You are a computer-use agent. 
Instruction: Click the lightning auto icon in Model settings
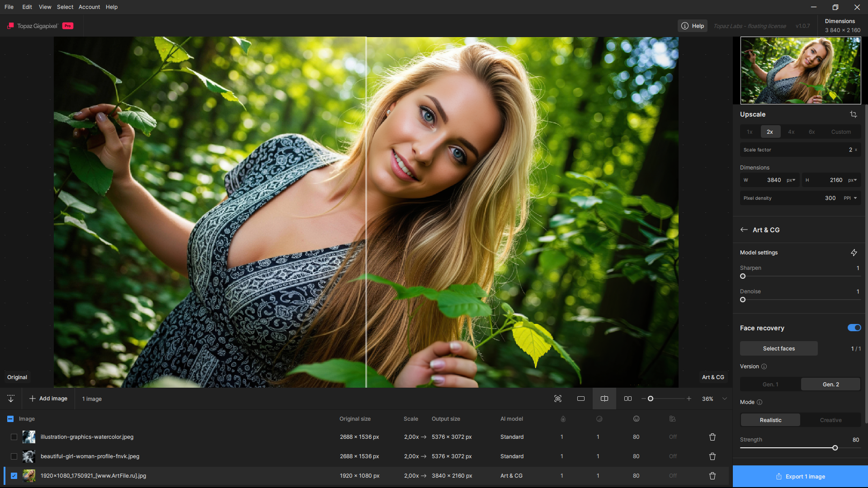[854, 253]
